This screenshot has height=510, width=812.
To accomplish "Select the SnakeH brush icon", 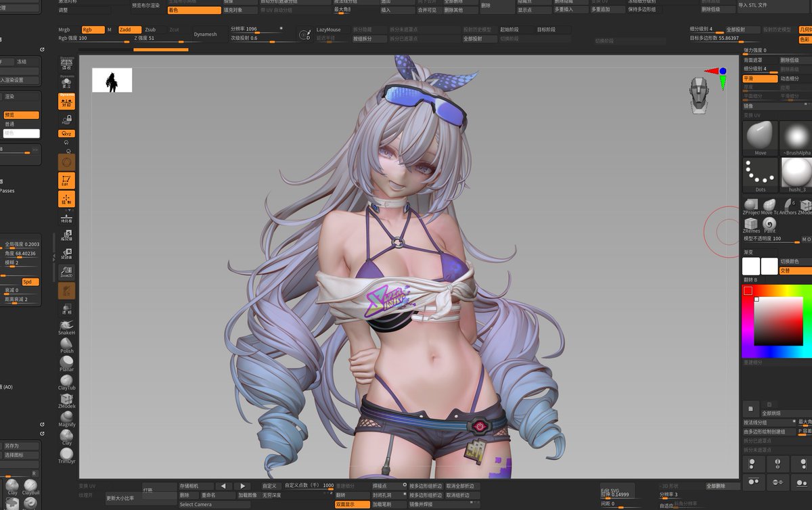I will click(x=67, y=327).
